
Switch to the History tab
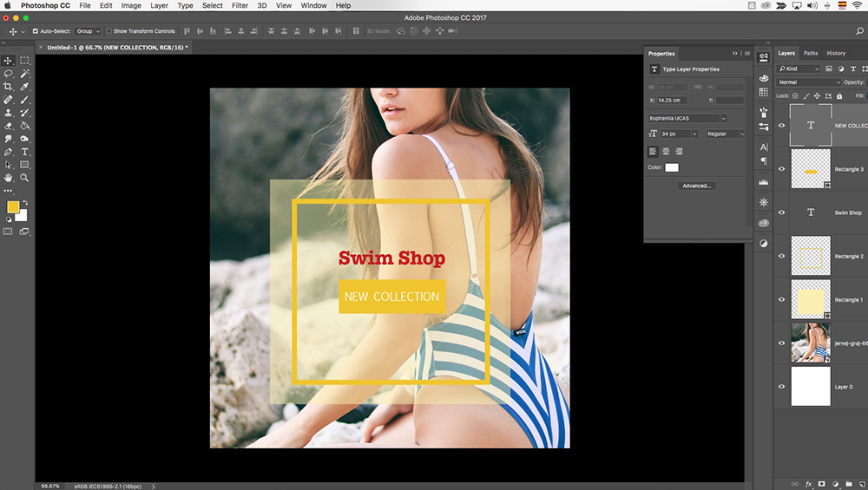(x=836, y=53)
